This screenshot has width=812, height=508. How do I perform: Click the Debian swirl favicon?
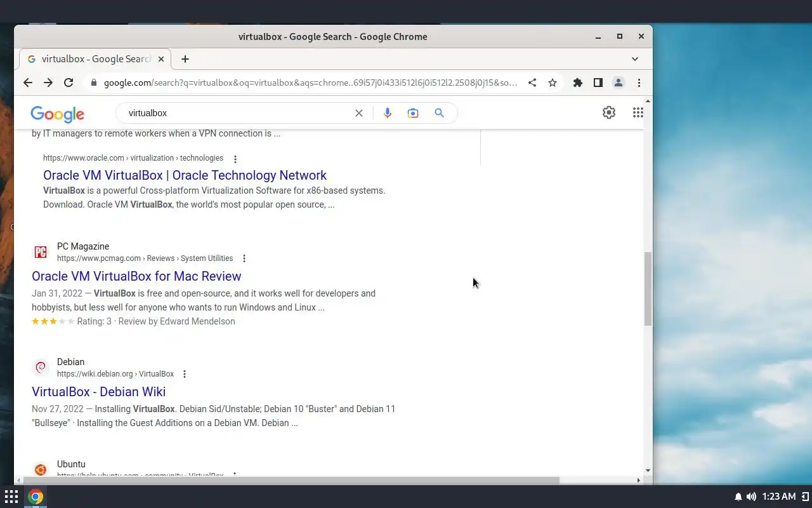pos(41,368)
